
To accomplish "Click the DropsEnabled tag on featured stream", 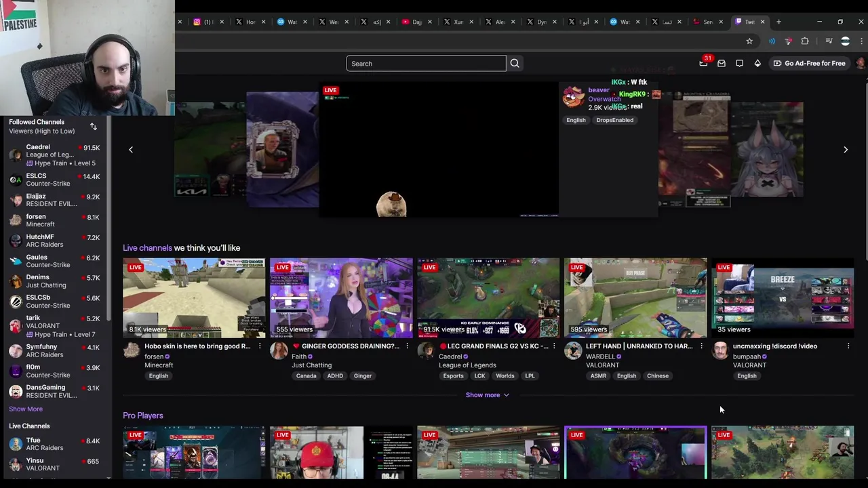I will [x=615, y=121].
